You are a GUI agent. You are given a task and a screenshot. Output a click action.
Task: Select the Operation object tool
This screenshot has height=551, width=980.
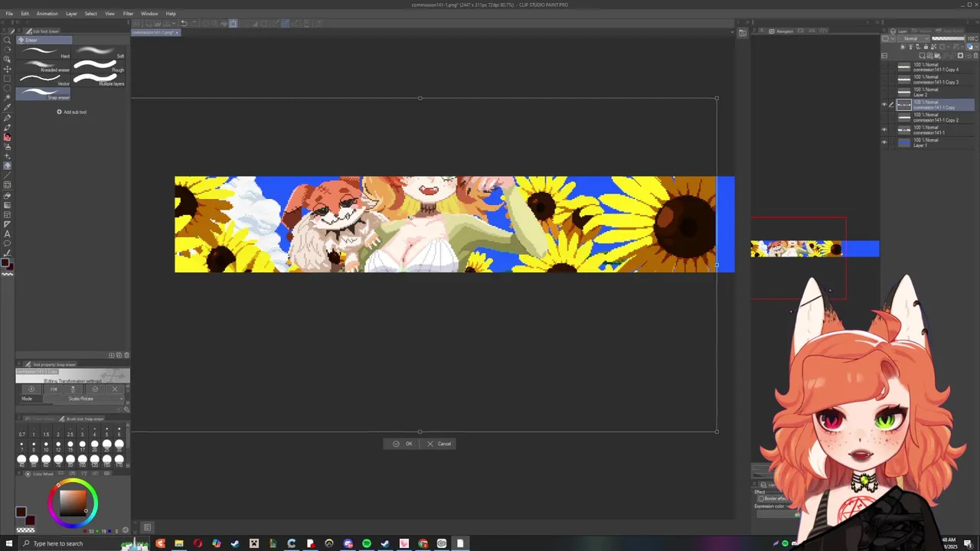[x=7, y=59]
